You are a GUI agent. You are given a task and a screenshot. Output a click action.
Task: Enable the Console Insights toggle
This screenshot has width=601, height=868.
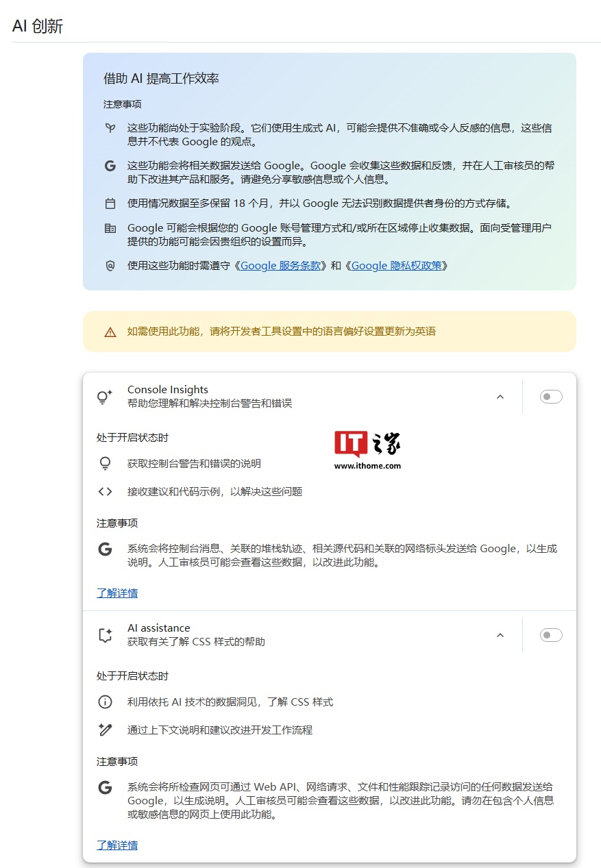(550, 396)
